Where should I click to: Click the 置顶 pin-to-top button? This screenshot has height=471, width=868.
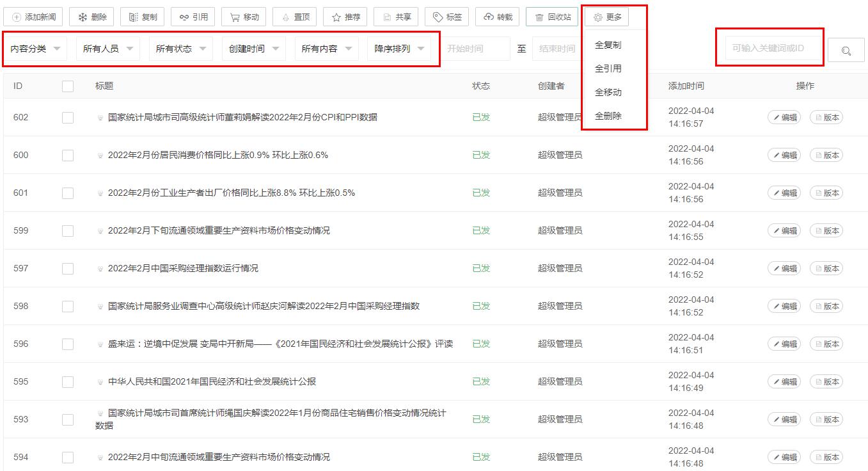click(x=295, y=17)
